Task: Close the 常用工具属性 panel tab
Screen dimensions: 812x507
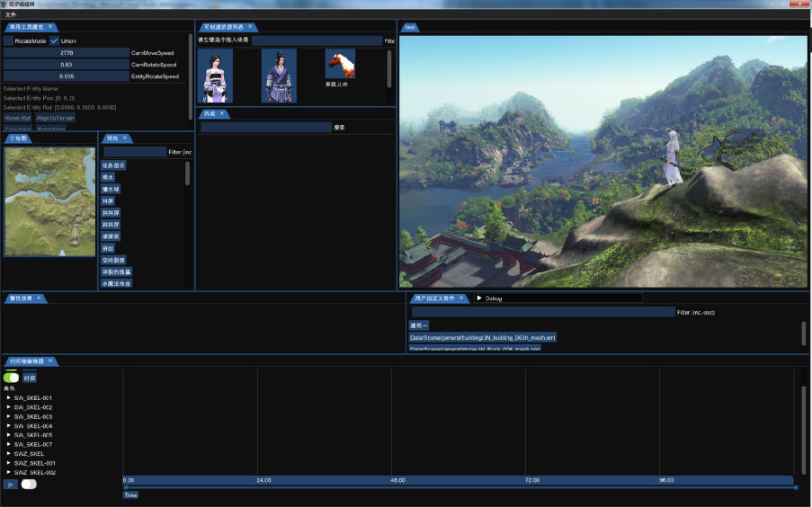Action: pos(50,26)
